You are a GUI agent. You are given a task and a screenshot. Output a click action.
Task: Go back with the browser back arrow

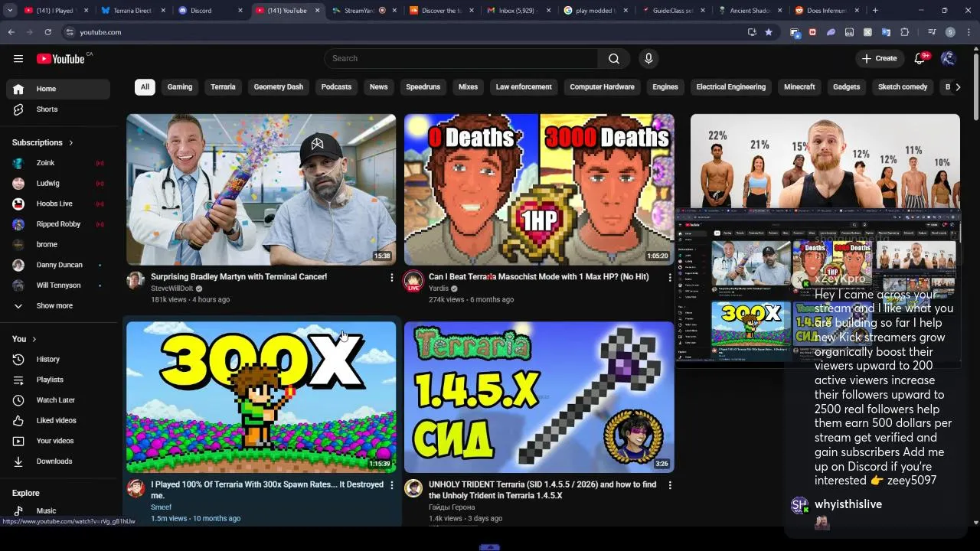click(x=11, y=32)
